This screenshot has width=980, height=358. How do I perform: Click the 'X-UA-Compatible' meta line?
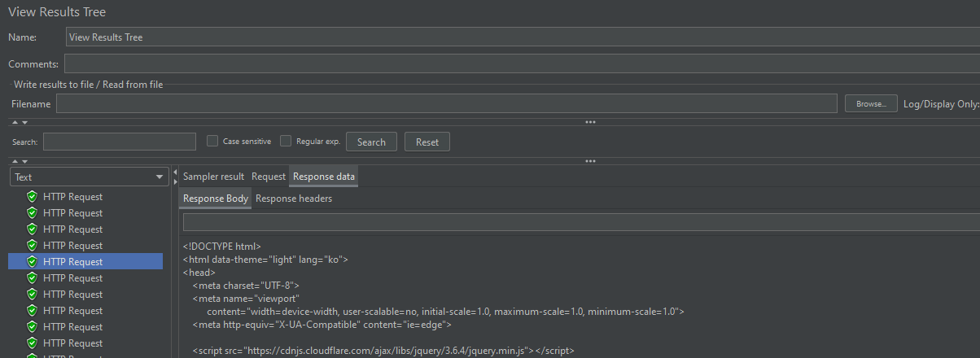pos(322,325)
